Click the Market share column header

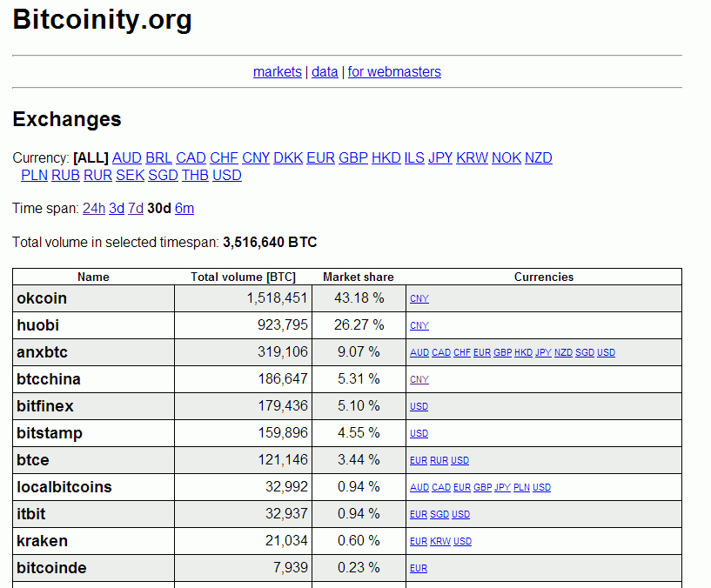(x=359, y=277)
